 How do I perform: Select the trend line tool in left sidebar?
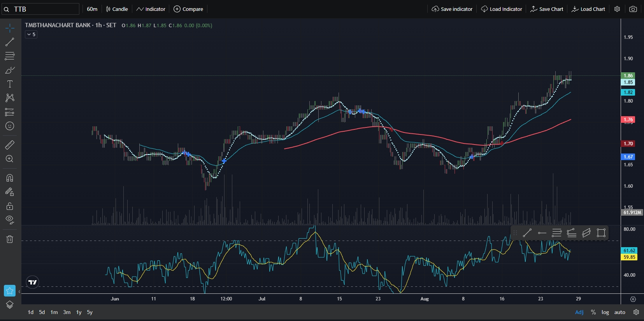10,42
